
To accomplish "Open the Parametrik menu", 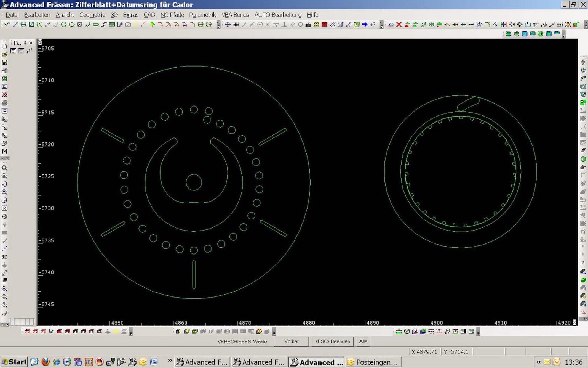I will point(202,15).
